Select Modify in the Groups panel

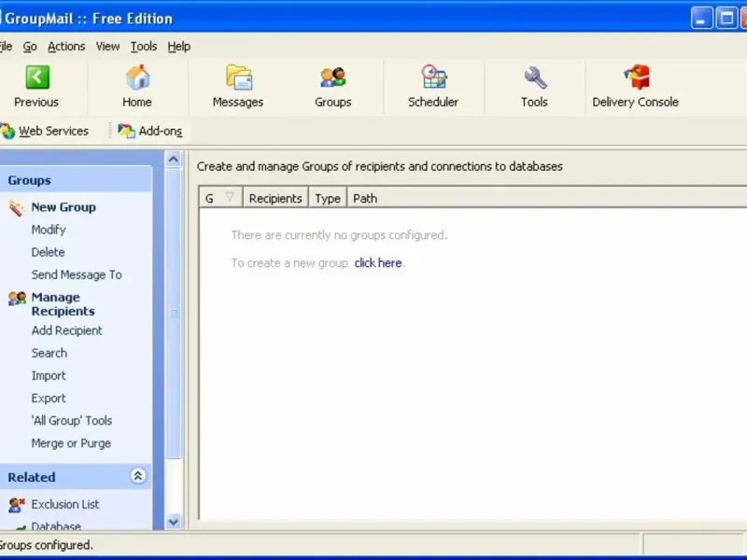(49, 230)
